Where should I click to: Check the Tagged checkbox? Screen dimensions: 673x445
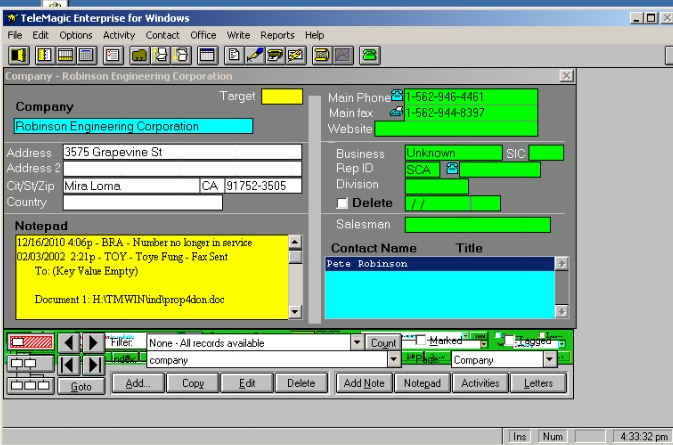point(509,340)
